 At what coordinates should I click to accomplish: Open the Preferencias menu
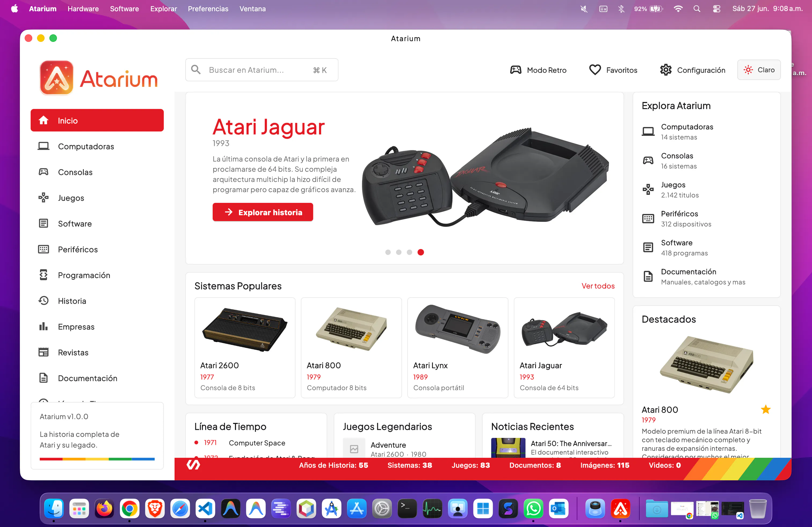click(208, 9)
